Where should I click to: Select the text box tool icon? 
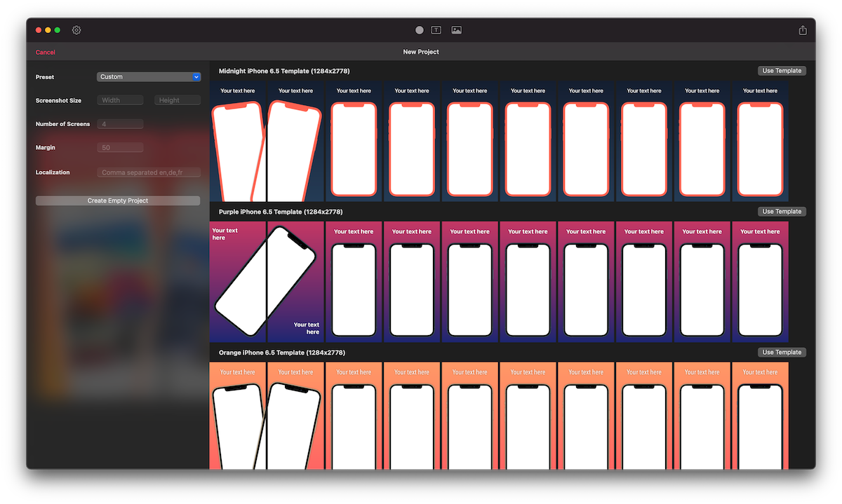pos(436,30)
